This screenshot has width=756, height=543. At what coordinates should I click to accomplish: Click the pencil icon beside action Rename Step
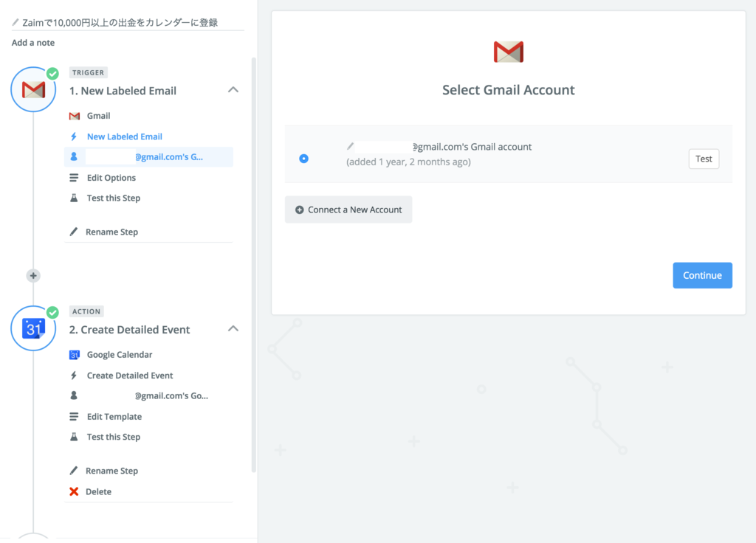pyautogui.click(x=73, y=471)
